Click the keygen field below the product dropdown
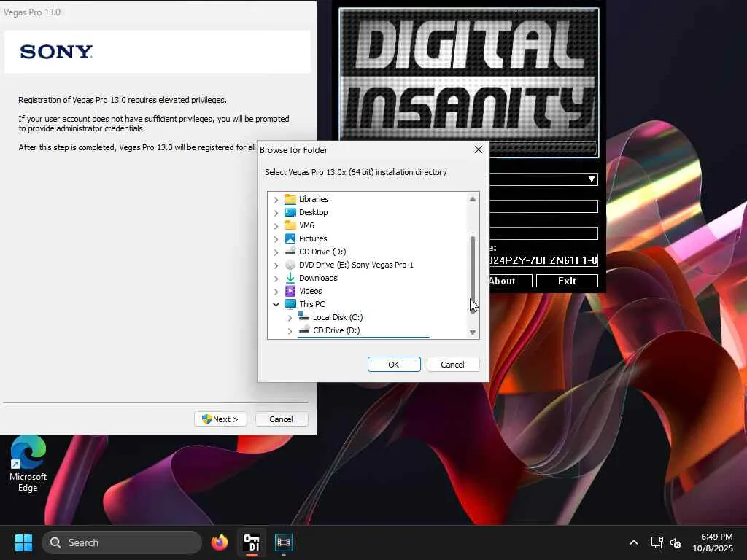Screen dimensions: 747x560 pos(543,206)
